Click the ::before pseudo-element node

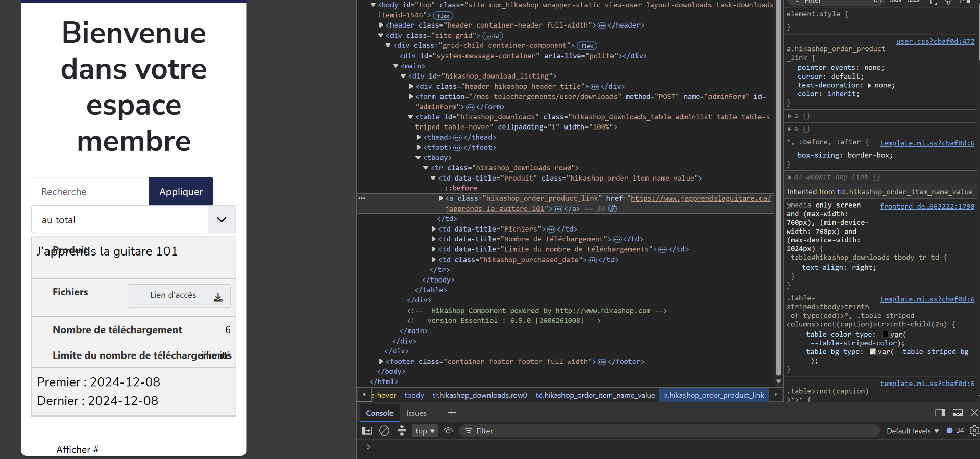460,188
